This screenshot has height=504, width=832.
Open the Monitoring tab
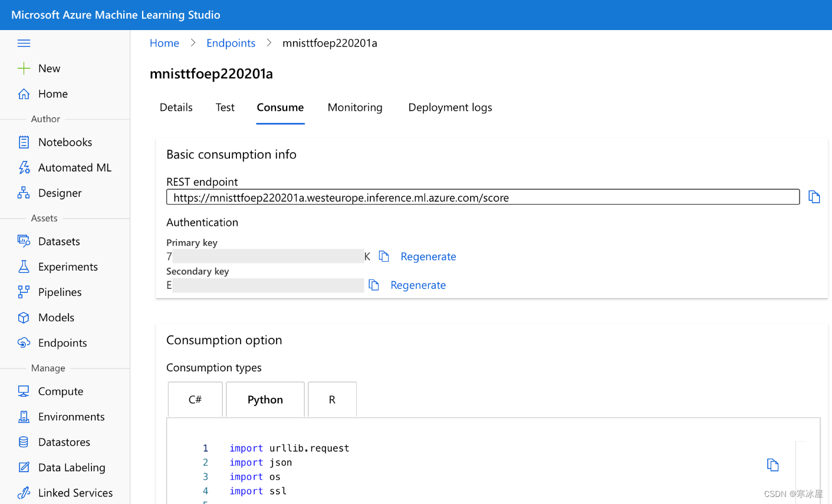click(x=355, y=107)
